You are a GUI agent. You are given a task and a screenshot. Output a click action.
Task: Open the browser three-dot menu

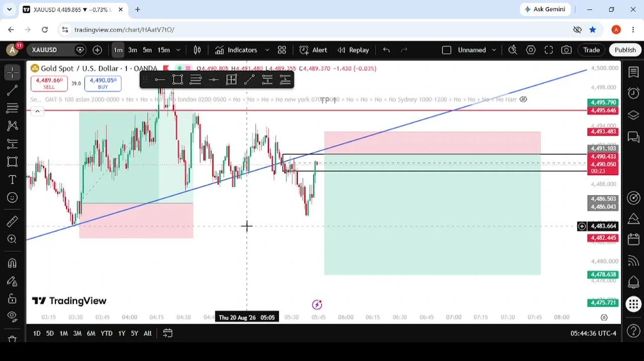[633, 30]
